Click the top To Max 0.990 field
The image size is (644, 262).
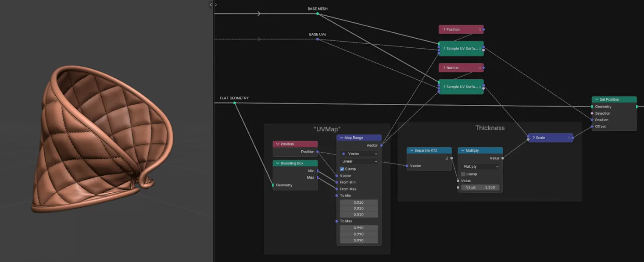359,228
